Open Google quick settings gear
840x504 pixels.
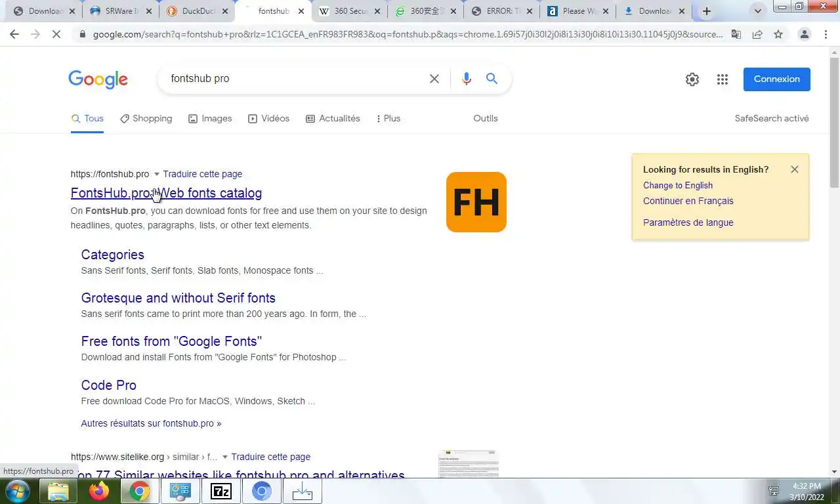click(692, 79)
